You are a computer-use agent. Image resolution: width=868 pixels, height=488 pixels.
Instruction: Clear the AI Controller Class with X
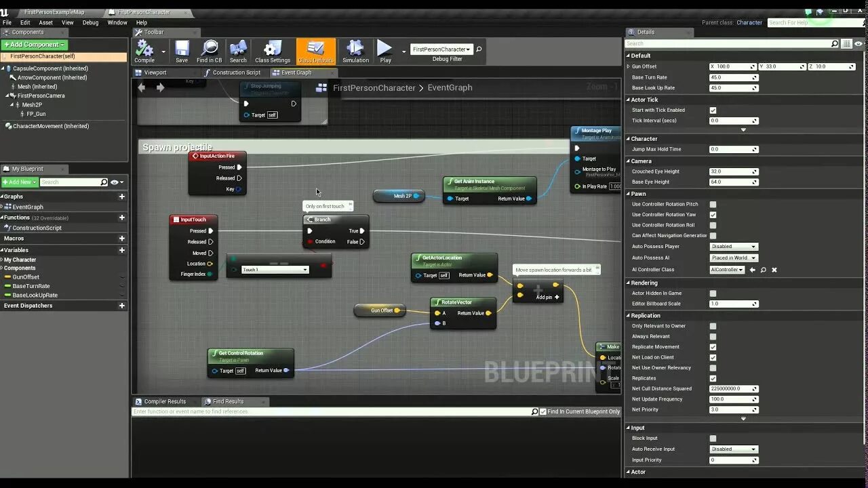pyautogui.click(x=774, y=270)
